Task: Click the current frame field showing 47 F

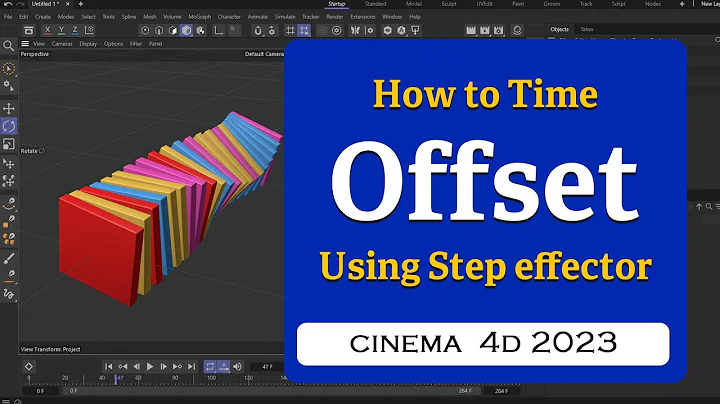Action: tap(267, 367)
